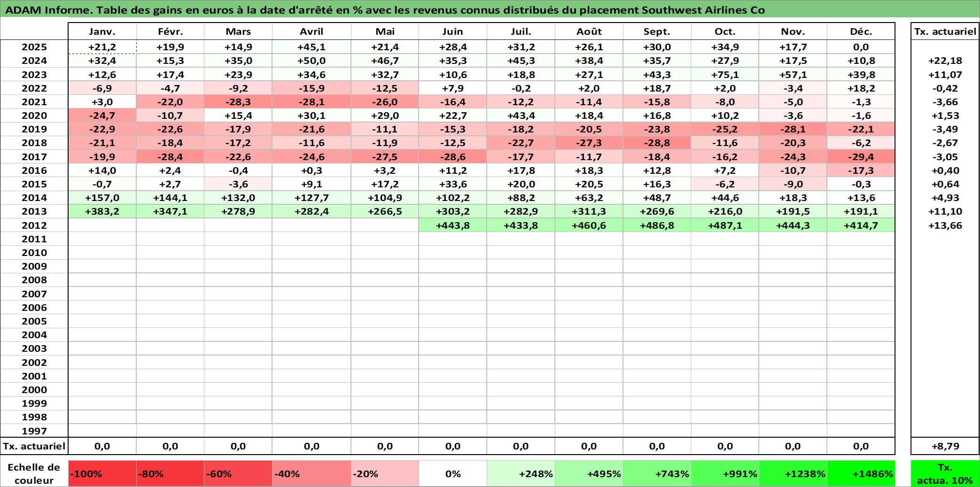
Task: Select cell -28,8 for September 2018
Action: (657, 143)
